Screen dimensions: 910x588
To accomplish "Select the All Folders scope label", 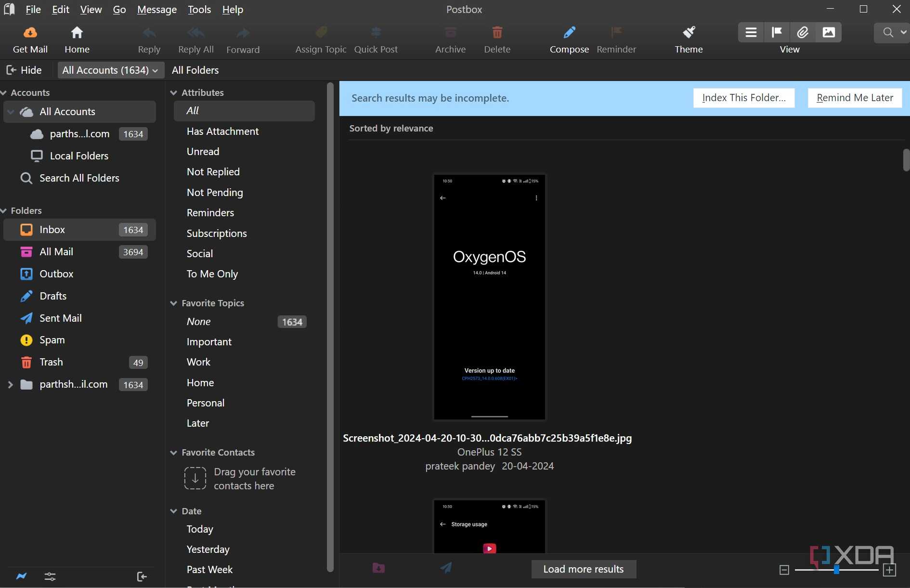I will (x=195, y=70).
